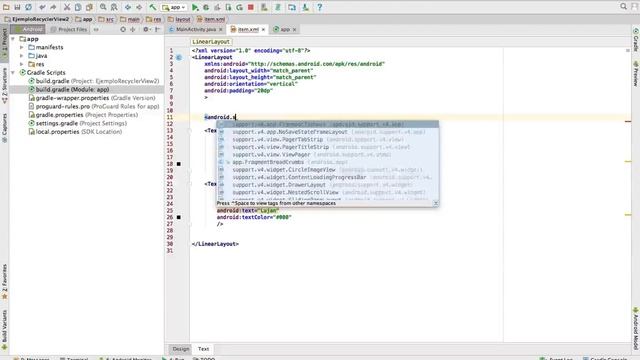Toggle code fold marker at line 21
The width and height of the screenshot is (640, 360).
(x=190, y=184)
